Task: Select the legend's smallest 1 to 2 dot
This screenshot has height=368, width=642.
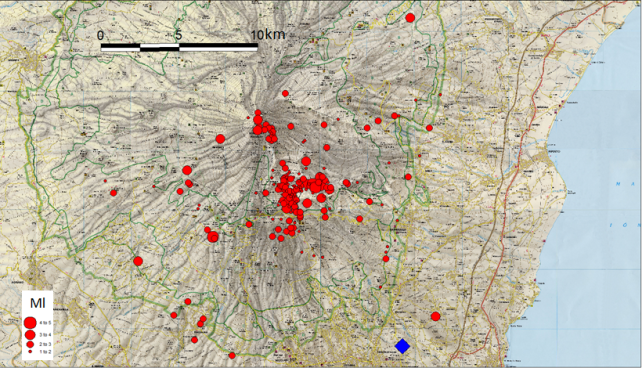Action: [x=30, y=352]
